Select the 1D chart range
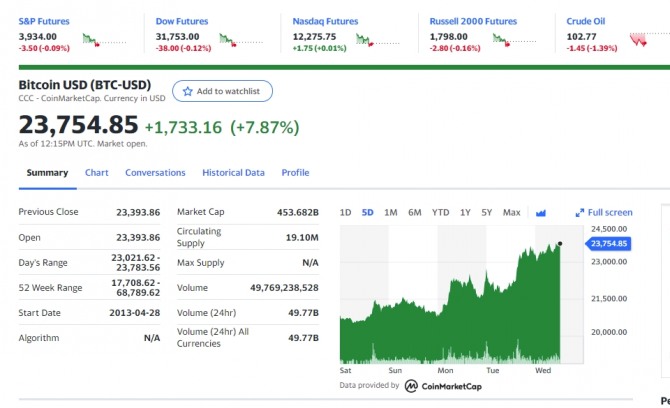 point(345,212)
